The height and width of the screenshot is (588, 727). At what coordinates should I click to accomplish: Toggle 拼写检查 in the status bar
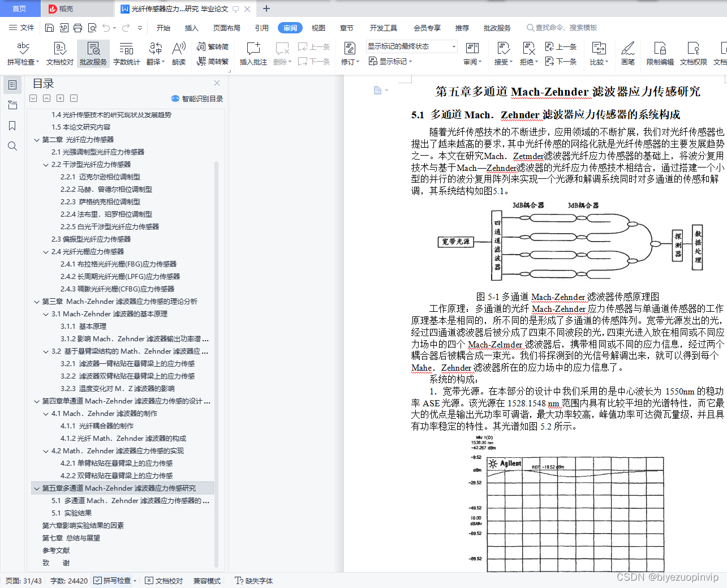(x=115, y=581)
